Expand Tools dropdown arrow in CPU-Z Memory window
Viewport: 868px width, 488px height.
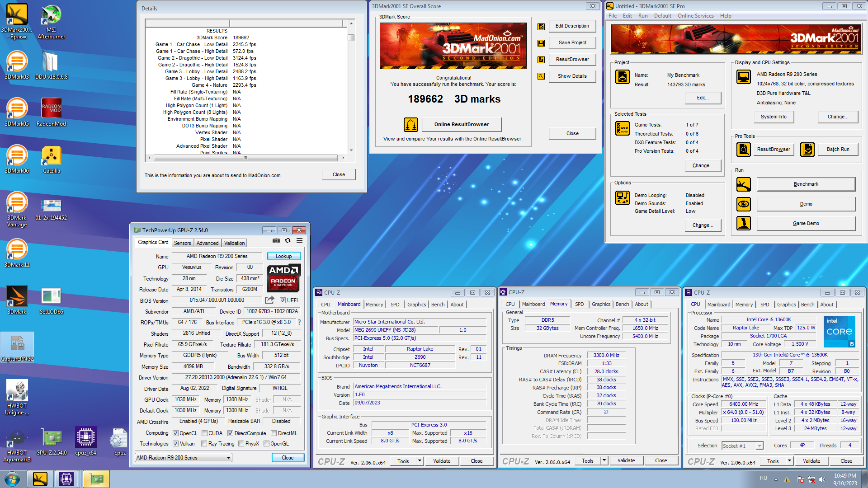pyautogui.click(x=604, y=460)
